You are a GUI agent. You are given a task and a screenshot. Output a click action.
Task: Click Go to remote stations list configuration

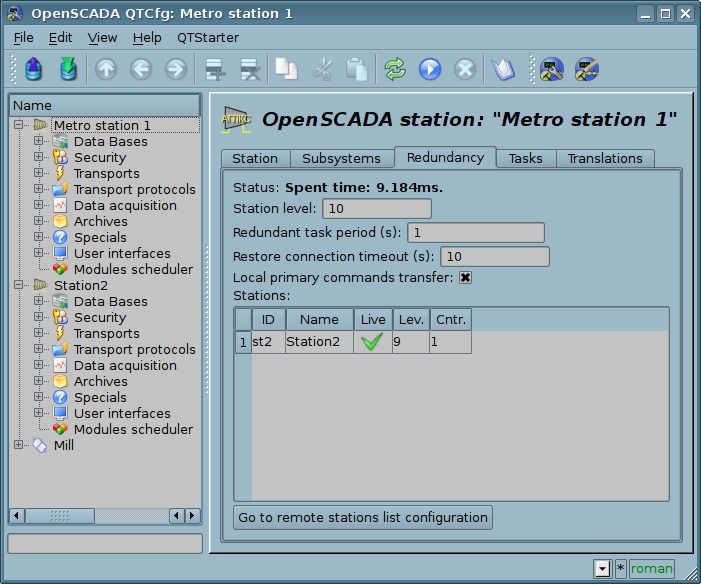pos(363,517)
